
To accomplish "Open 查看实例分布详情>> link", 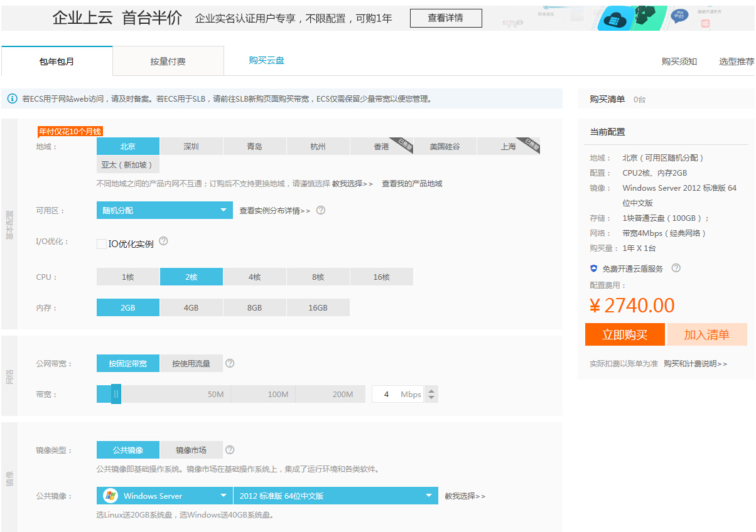I will click(x=275, y=211).
